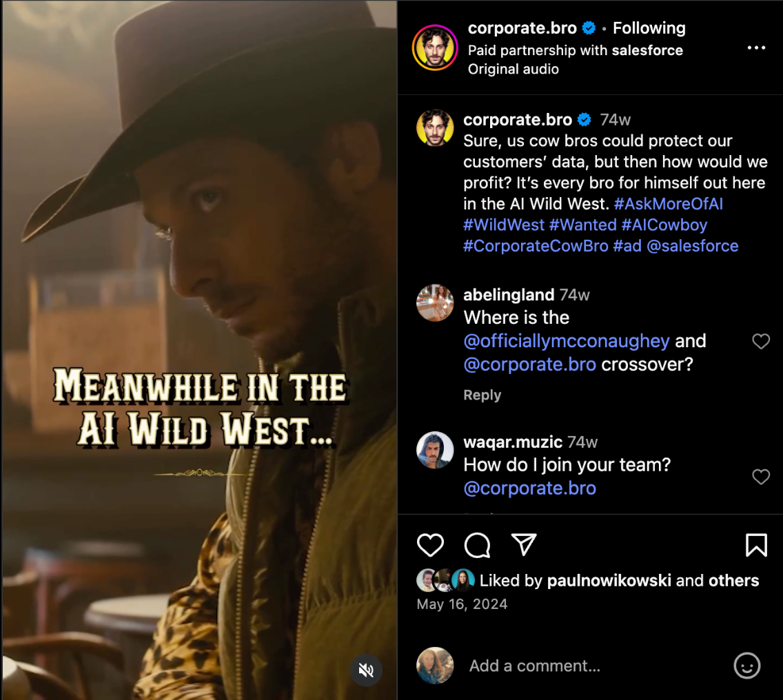Open waqar.muzic's profile avatar
The width and height of the screenshot is (783, 700).
point(435,450)
